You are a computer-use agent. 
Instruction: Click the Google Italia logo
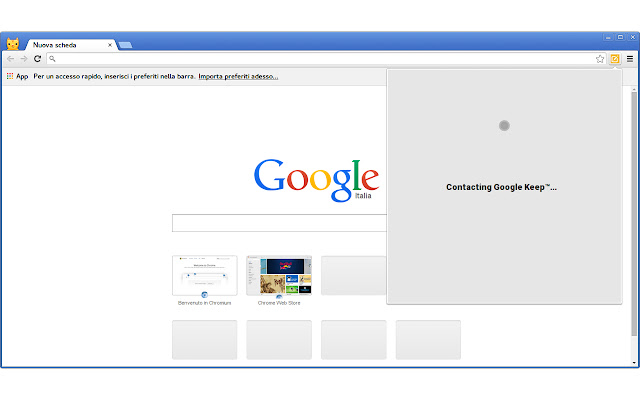pyautogui.click(x=316, y=180)
